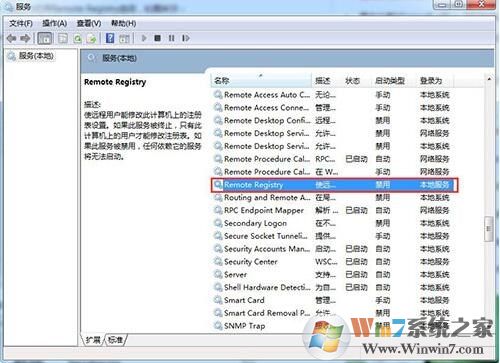Click the 禁用 startup type of Remote Registry

coord(383,185)
